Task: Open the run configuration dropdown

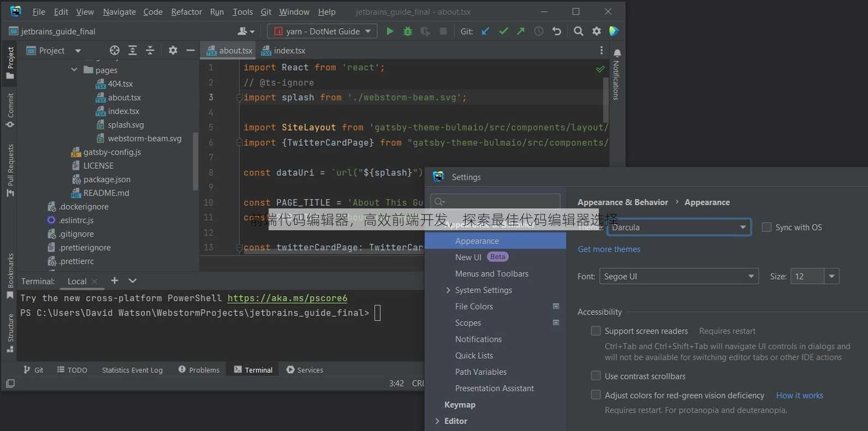Action: coord(322,32)
